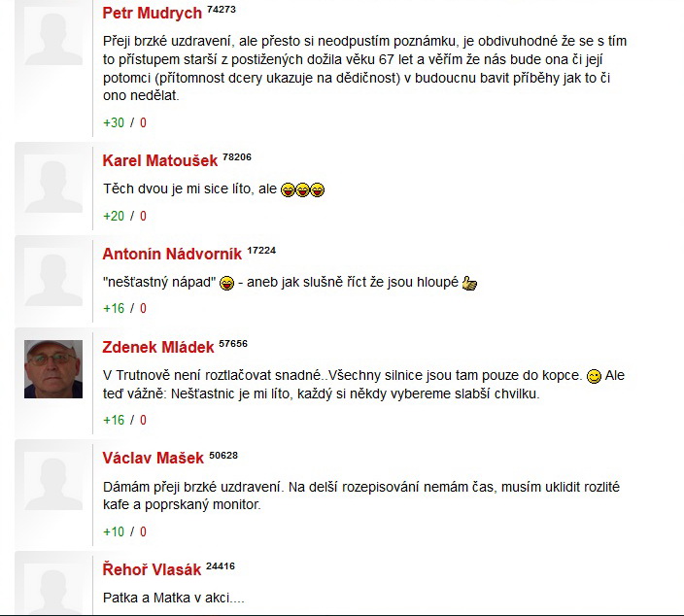Screen dimensions: 684x616
Task: Click Zdenek Mládek's avatar photo
Action: click(x=53, y=369)
